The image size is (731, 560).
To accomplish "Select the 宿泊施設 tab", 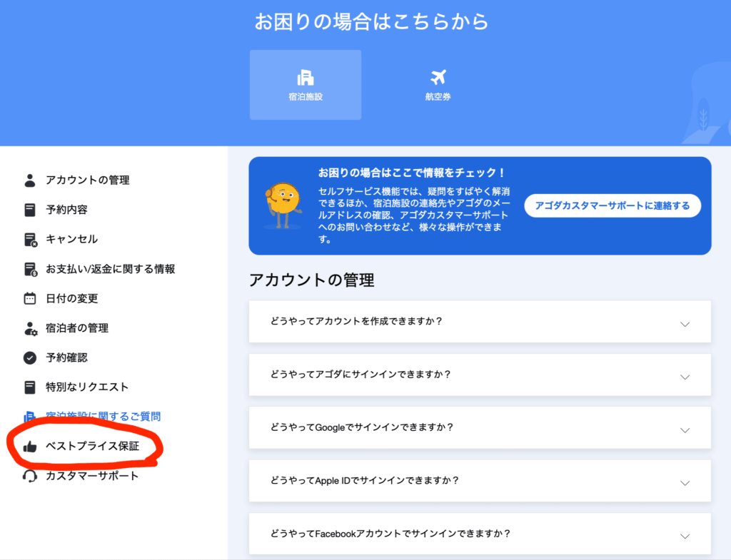I will click(306, 85).
